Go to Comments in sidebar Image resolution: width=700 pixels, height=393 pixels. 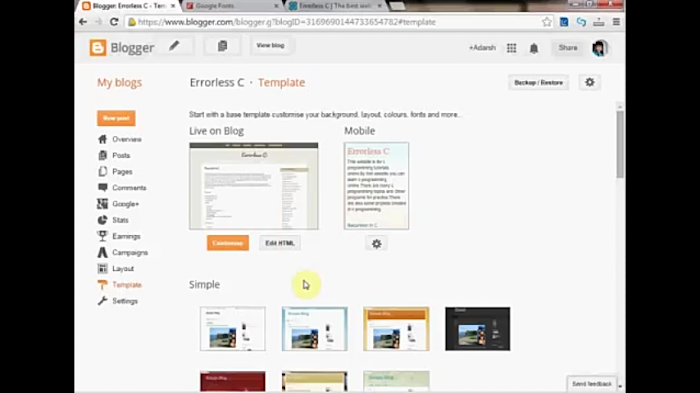(129, 188)
